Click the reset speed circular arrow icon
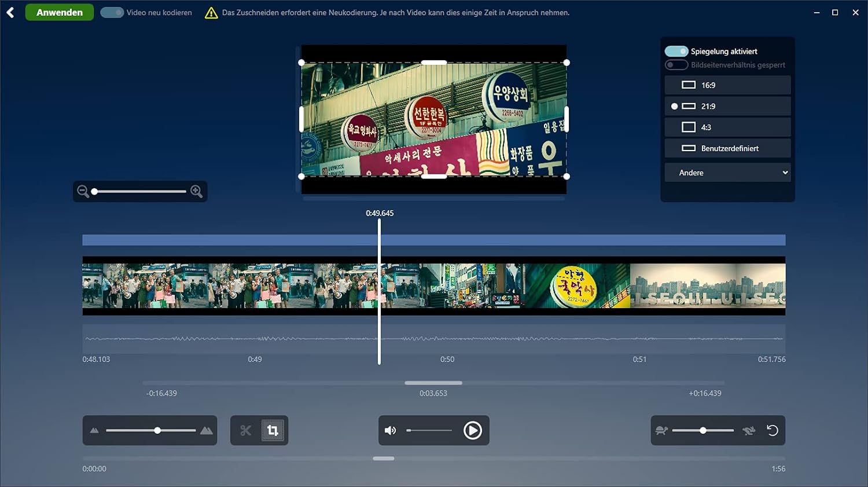Viewport: 868px width, 487px height. [772, 430]
